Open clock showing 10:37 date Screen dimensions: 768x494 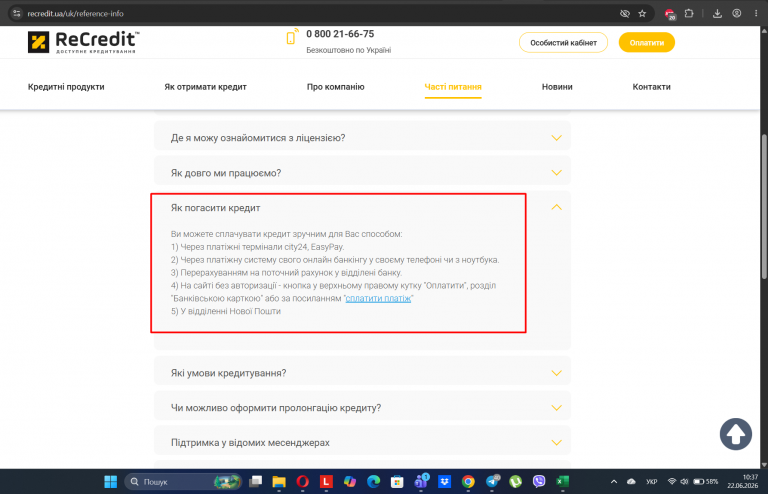click(743, 481)
